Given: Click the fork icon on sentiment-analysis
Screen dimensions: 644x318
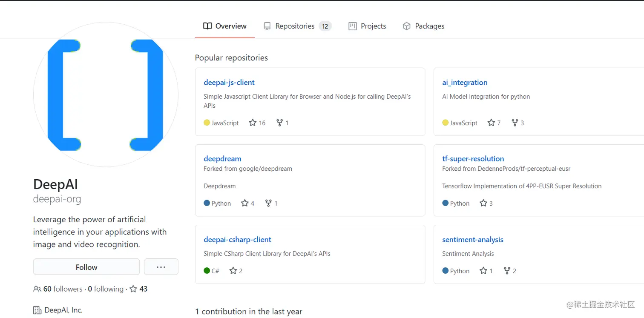Looking at the screenshot, I should pos(507,271).
